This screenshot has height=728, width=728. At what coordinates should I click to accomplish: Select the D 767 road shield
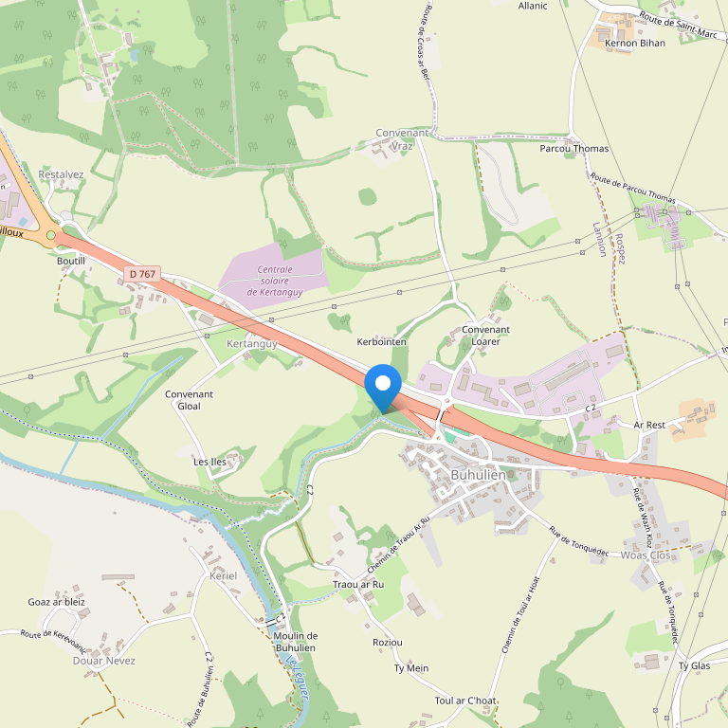point(142,274)
